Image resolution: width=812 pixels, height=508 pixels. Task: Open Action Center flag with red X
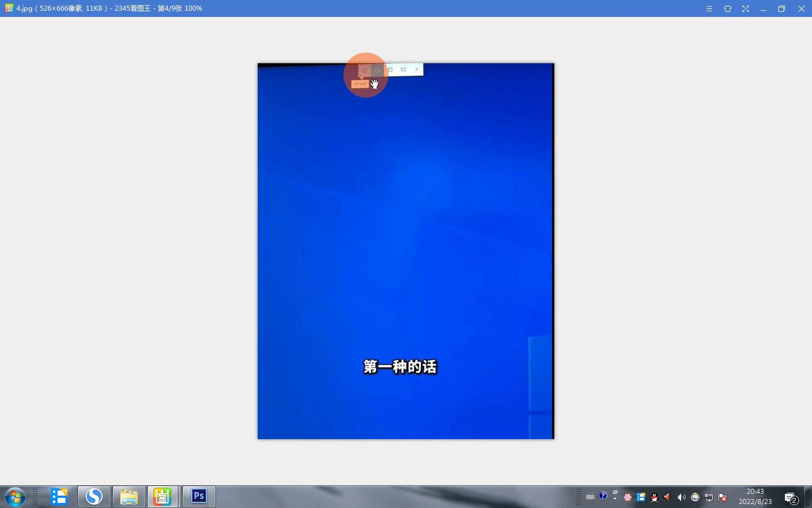(722, 497)
